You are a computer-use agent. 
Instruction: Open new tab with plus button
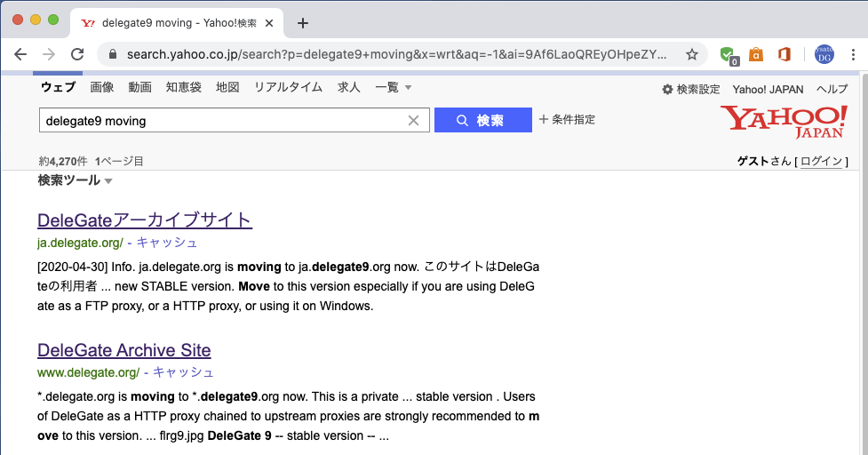click(303, 23)
